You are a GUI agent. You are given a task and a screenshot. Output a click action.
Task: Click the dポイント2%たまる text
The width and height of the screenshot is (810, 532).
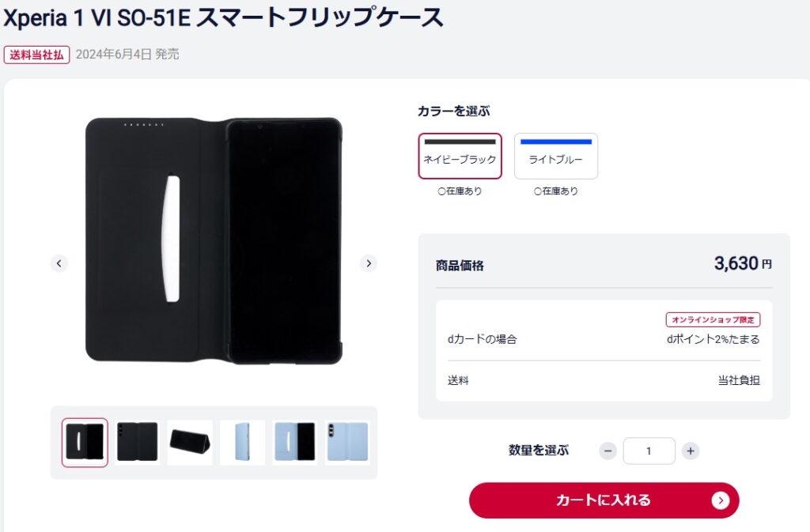[713, 339]
